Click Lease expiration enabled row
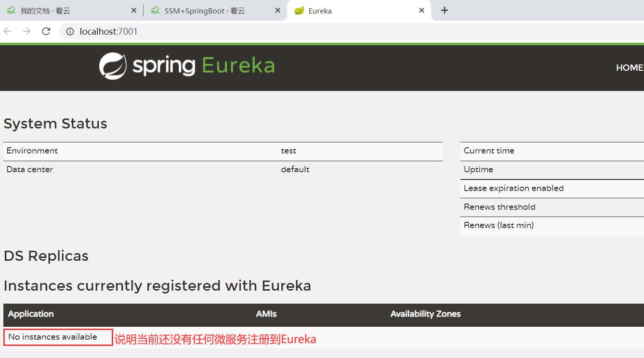 click(x=552, y=189)
